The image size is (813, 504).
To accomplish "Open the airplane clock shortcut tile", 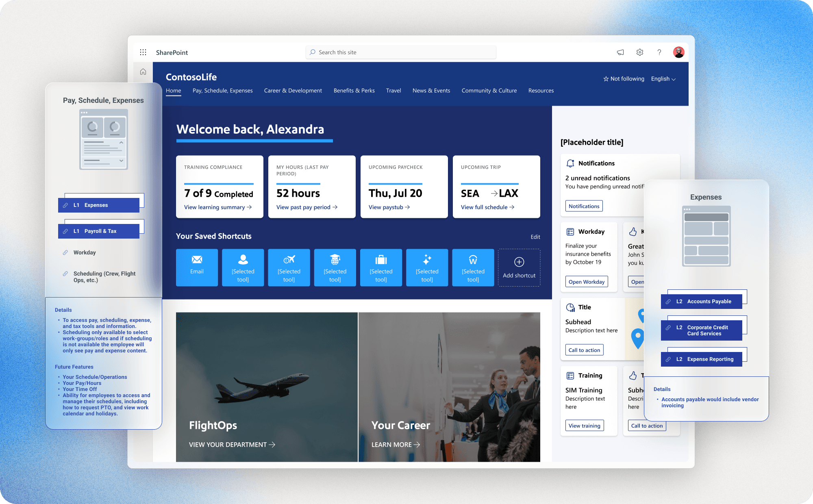I will pyautogui.click(x=289, y=267).
